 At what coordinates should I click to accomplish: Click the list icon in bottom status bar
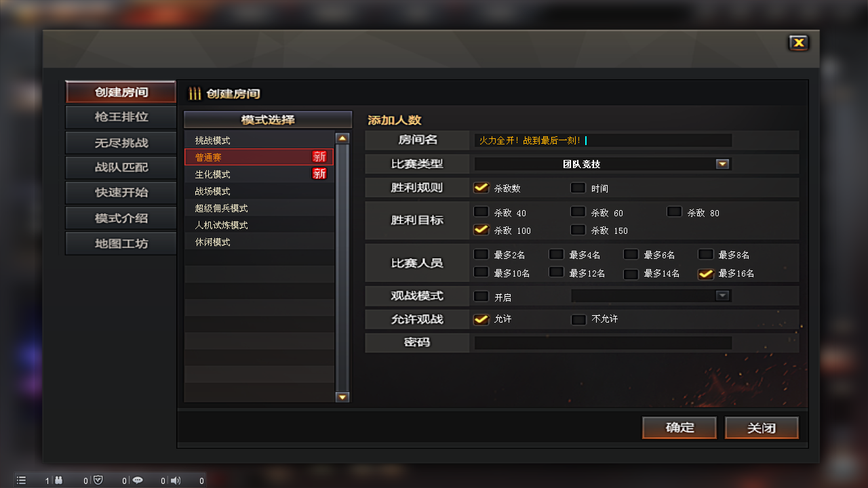click(21, 481)
